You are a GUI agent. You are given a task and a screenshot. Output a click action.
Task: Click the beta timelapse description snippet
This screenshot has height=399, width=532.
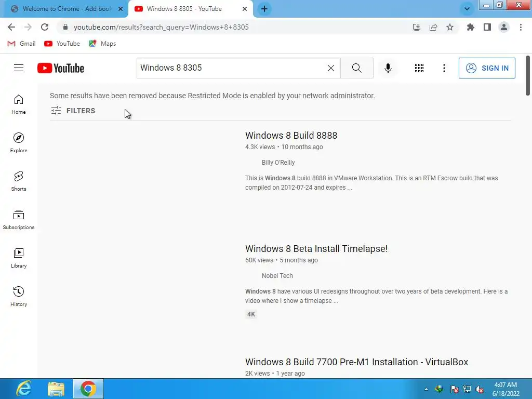[x=376, y=296]
